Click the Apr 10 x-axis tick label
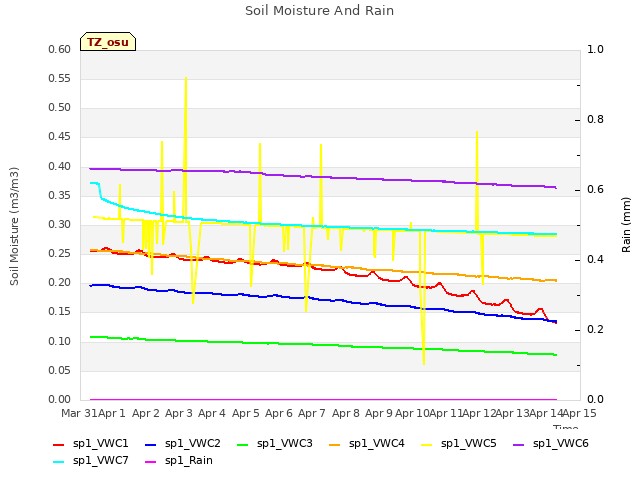Viewport: 640px width, 480px height. tap(412, 413)
